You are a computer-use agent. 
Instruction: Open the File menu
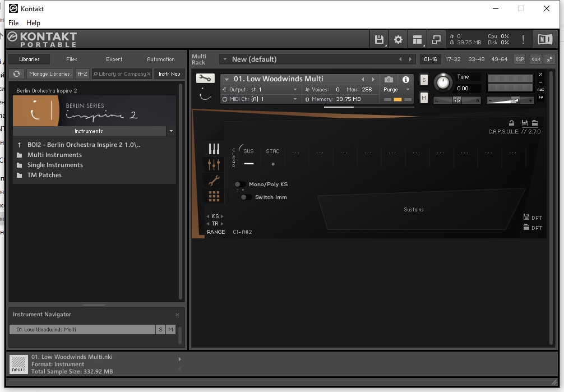13,22
